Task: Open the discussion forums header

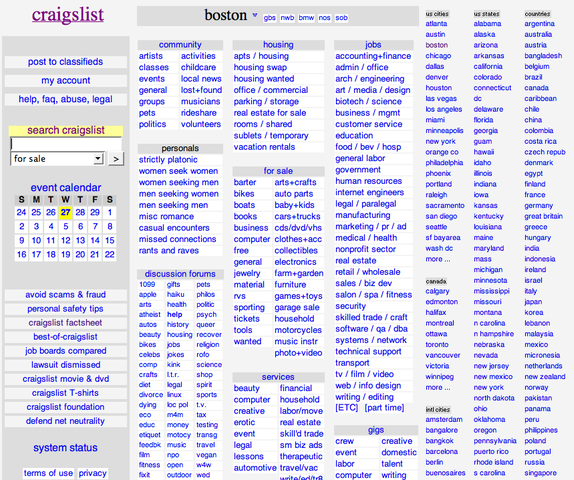Action: point(180,274)
